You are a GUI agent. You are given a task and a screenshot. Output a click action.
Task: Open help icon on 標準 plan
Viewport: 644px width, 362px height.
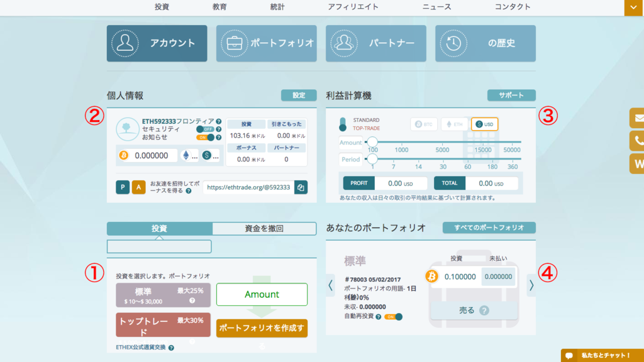pyautogui.click(x=192, y=300)
